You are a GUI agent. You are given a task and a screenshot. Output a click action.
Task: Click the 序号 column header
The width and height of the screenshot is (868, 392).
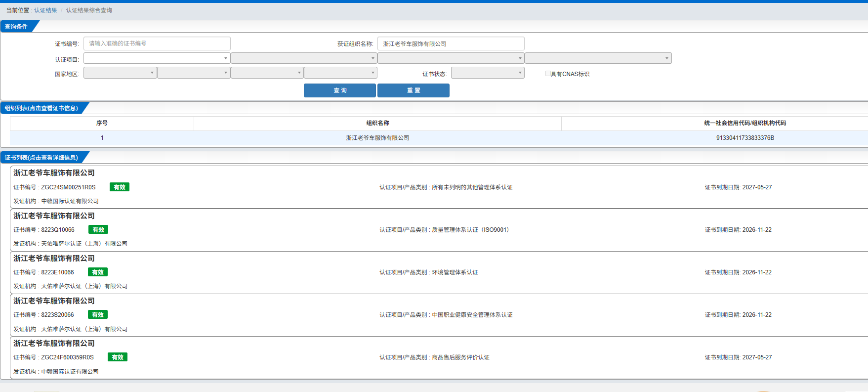coord(102,123)
